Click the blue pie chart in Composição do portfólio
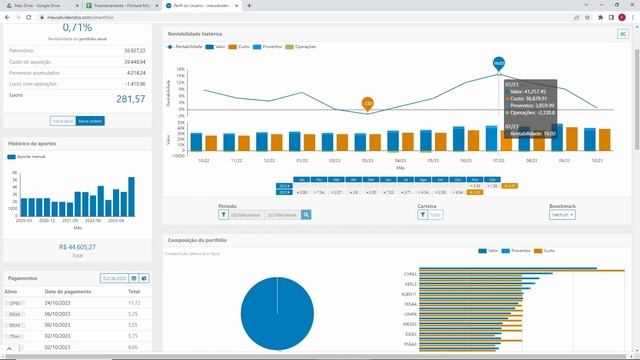640x360 pixels. [x=277, y=313]
